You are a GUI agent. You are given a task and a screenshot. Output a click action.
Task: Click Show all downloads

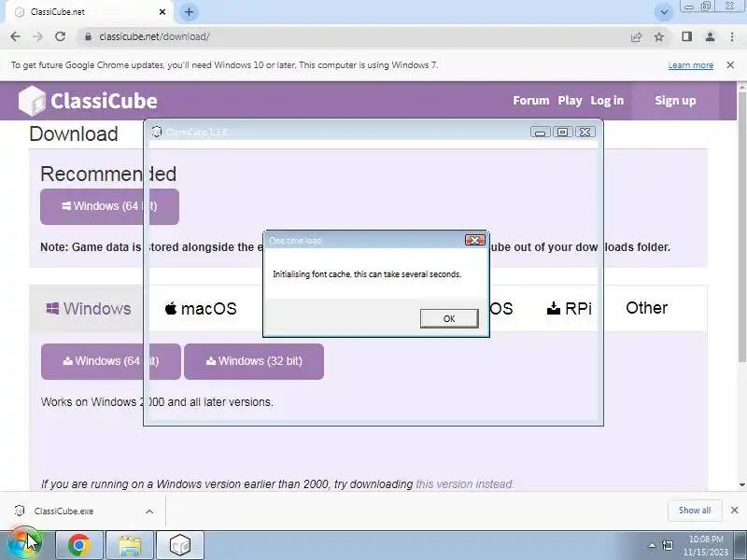pos(695,511)
